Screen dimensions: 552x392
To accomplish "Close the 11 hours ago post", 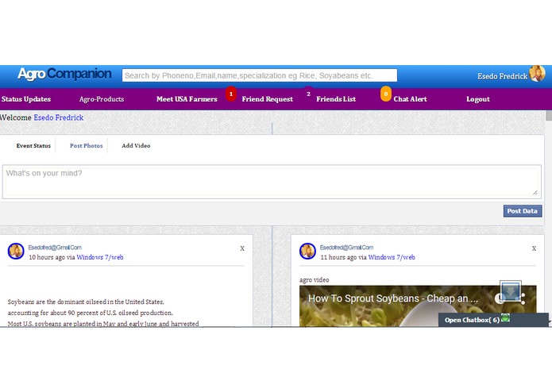I will [534, 248].
